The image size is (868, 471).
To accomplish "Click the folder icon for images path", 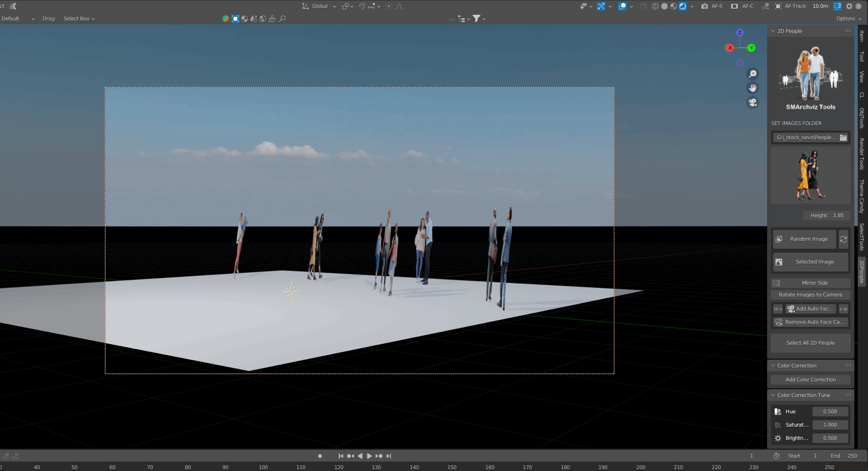I will [x=843, y=138].
